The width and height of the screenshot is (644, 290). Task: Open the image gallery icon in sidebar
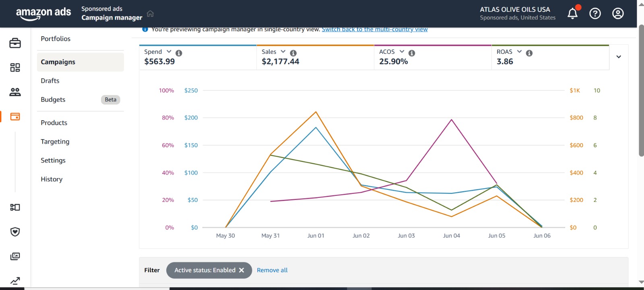click(15, 256)
